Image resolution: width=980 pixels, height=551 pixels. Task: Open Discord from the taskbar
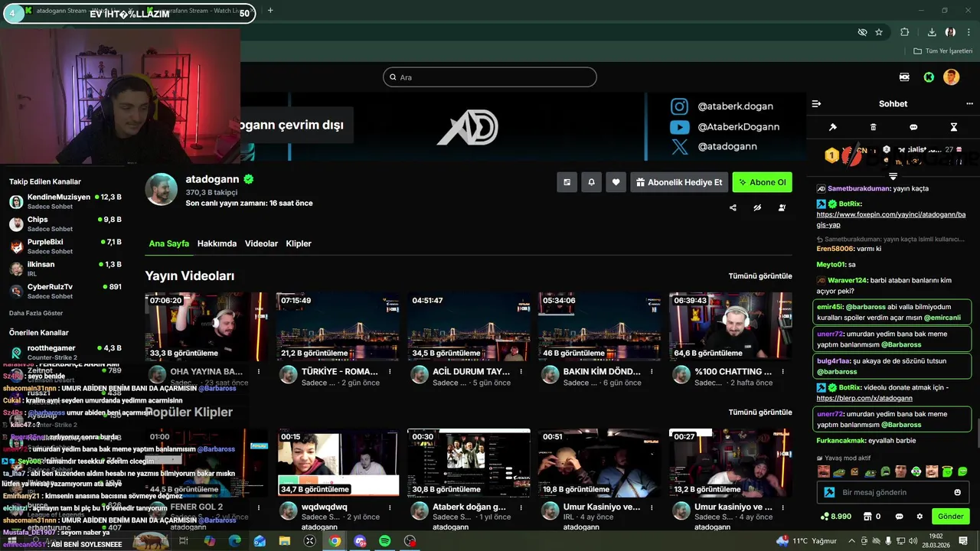point(360,541)
